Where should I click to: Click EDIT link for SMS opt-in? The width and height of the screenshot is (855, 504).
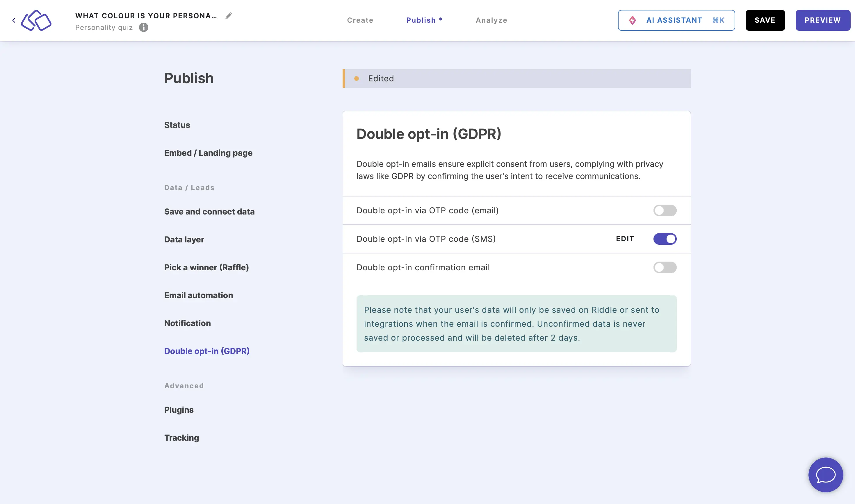pyautogui.click(x=625, y=239)
